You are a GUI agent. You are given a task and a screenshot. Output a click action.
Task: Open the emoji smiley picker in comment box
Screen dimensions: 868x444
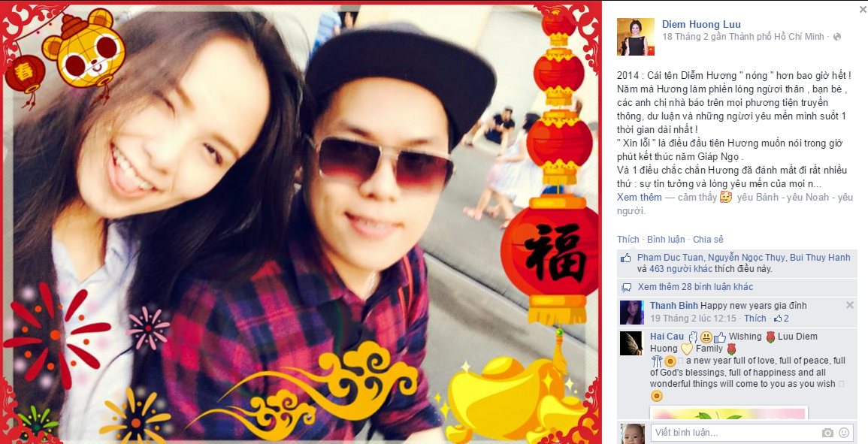coord(844,433)
